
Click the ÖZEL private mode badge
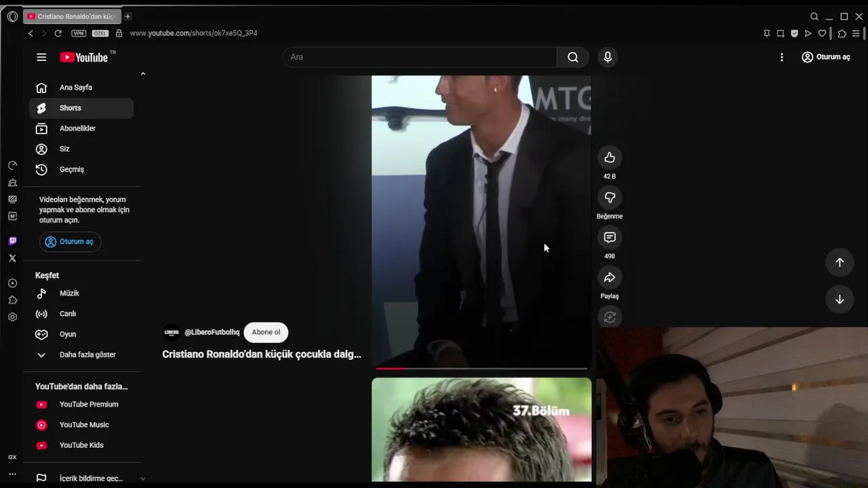(100, 33)
